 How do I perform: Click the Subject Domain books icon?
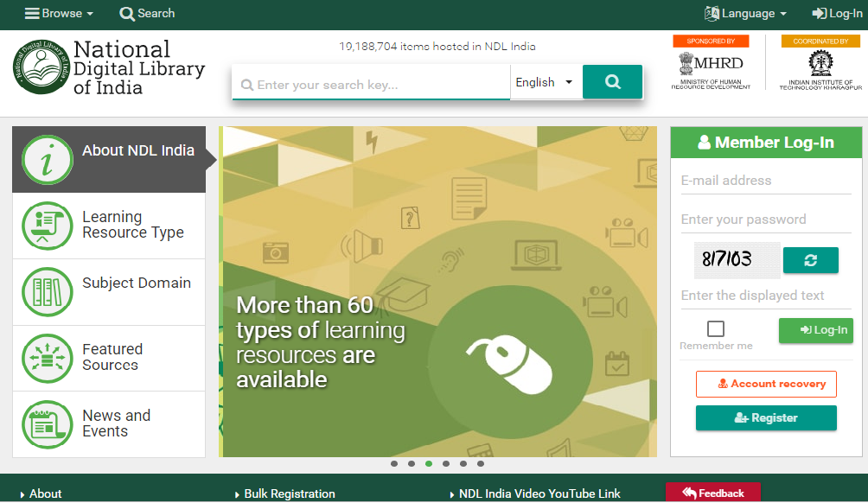(x=48, y=292)
